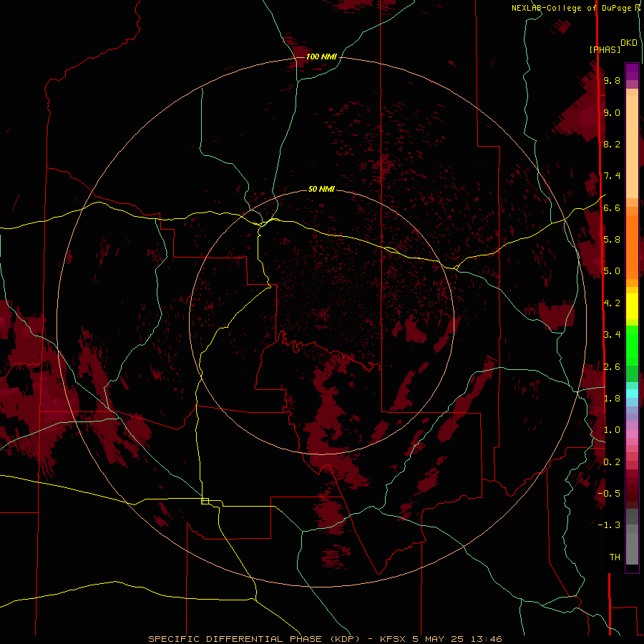This screenshot has height=644, width=644.
Task: Click the 7.4 value on the scale
Action: [612, 176]
